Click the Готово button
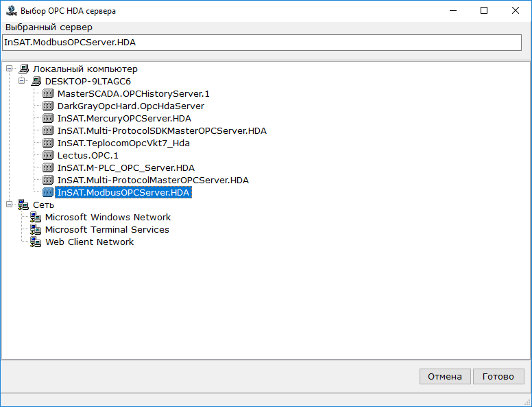The image size is (532, 407). (x=498, y=376)
